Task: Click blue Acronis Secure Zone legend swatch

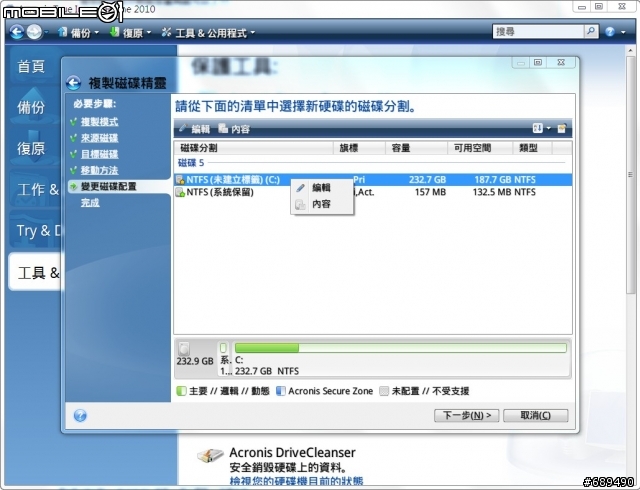Action: pos(280,391)
